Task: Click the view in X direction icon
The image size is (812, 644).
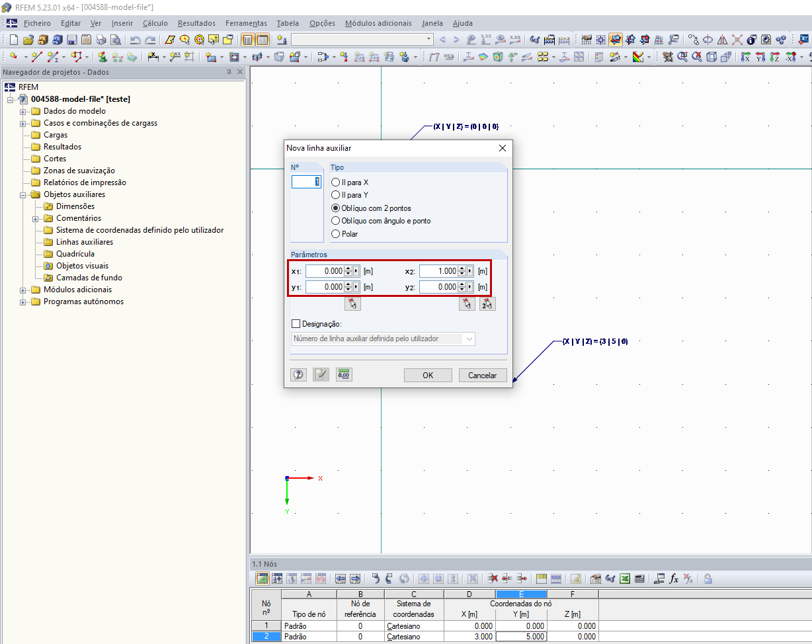Action: click(745, 57)
